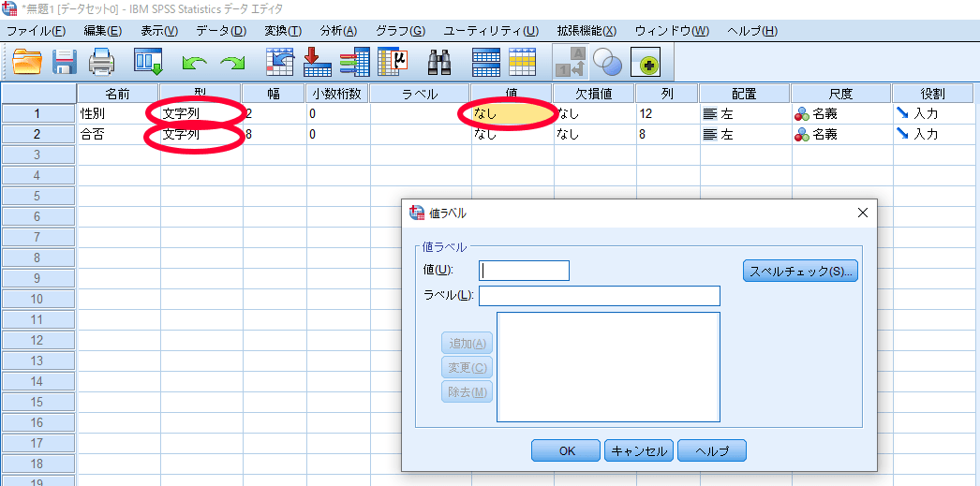Click the 幅 cell showing 8
This screenshot has width=980, height=486.
tap(275, 134)
